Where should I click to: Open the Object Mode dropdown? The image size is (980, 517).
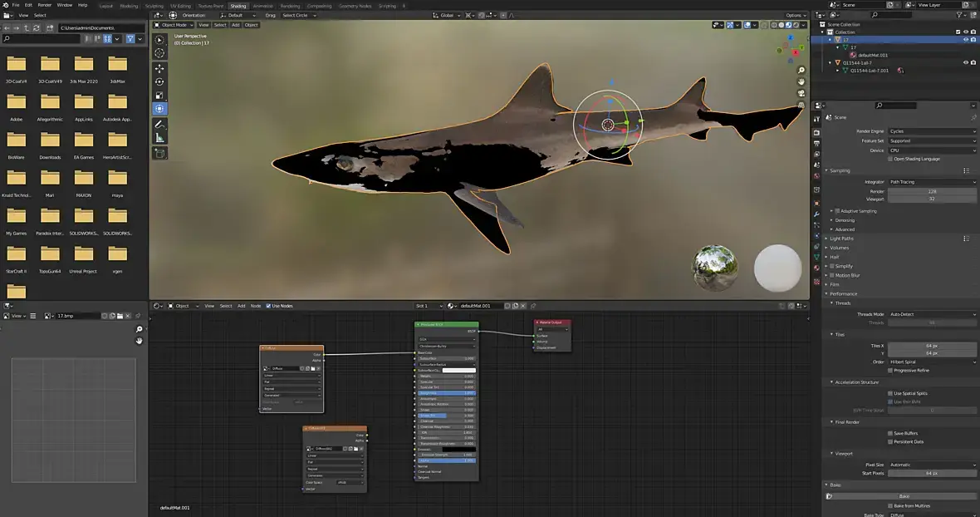point(174,25)
